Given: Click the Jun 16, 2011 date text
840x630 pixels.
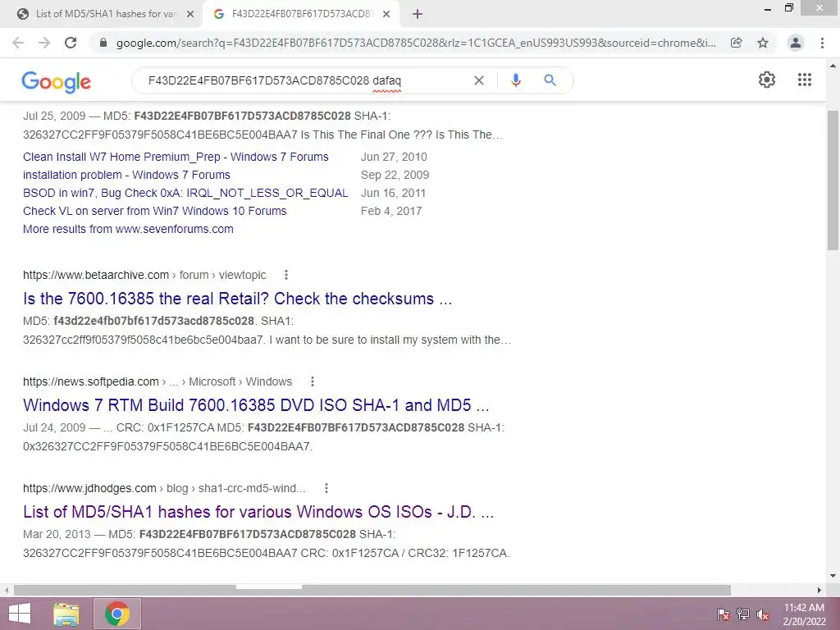Looking at the screenshot, I should 393,193.
